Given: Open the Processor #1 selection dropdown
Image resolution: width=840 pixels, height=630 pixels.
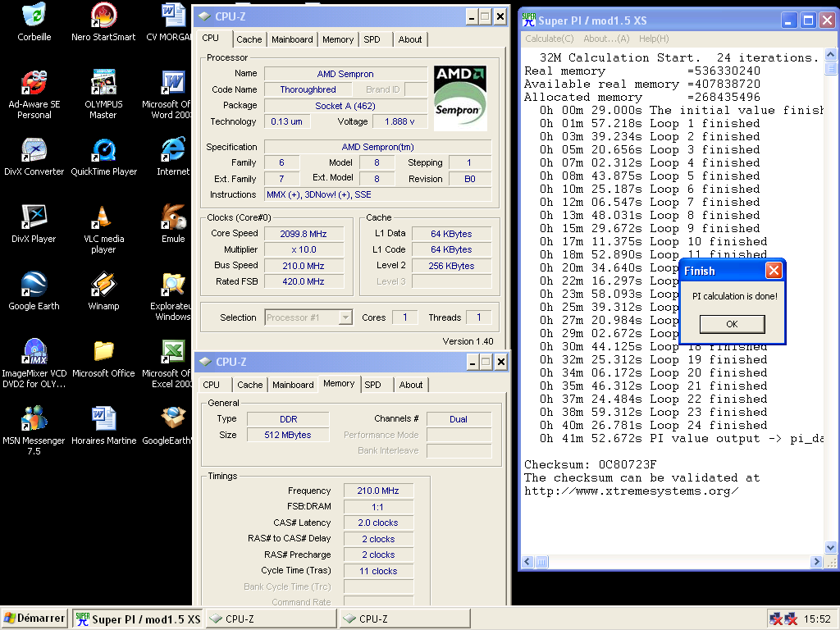Looking at the screenshot, I should point(346,317).
